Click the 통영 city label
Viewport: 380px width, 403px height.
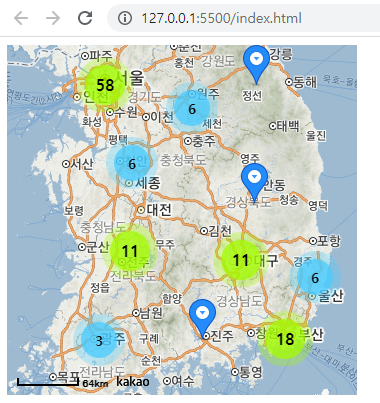coord(251,372)
